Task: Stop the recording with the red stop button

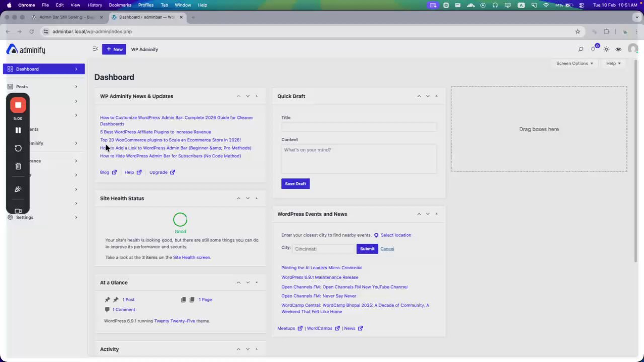Action: pos(18,105)
